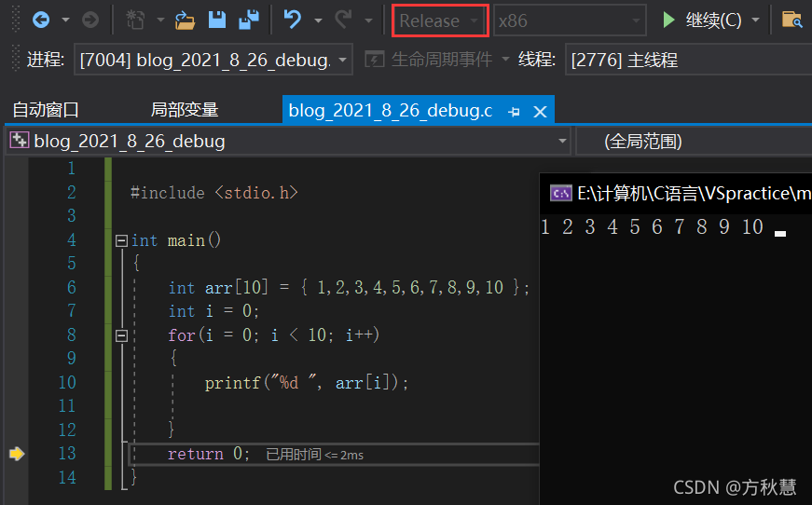Click the return 0; statement
This screenshot has width=812, height=505.
(x=209, y=454)
